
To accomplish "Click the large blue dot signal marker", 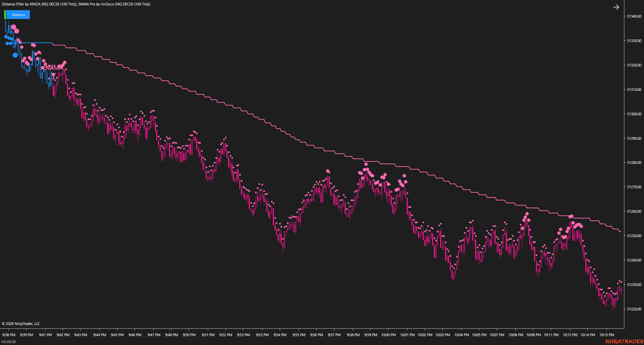I will (x=15, y=55).
